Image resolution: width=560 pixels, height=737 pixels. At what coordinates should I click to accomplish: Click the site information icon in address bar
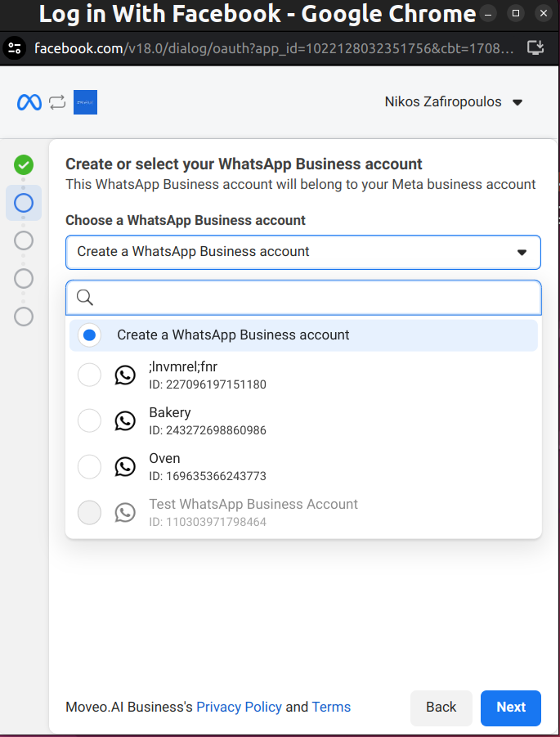(15, 47)
